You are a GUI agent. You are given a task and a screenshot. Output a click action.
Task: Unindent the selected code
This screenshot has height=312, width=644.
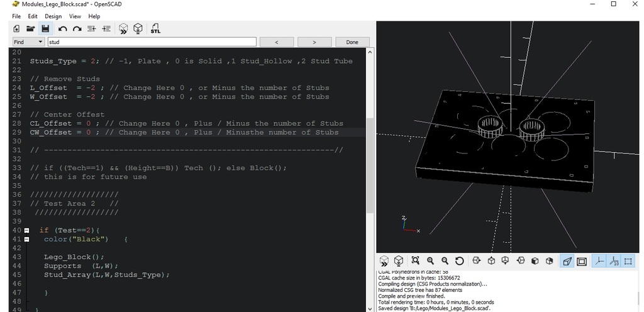pos(92,29)
